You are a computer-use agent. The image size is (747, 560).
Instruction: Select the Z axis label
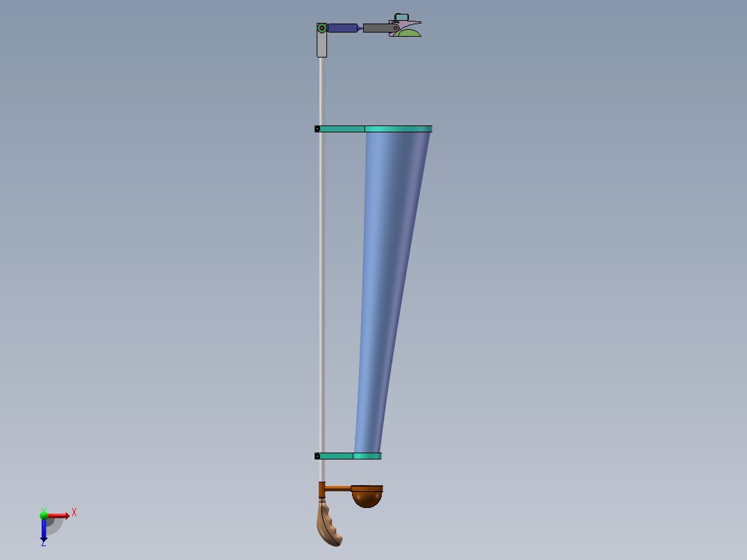point(43,543)
